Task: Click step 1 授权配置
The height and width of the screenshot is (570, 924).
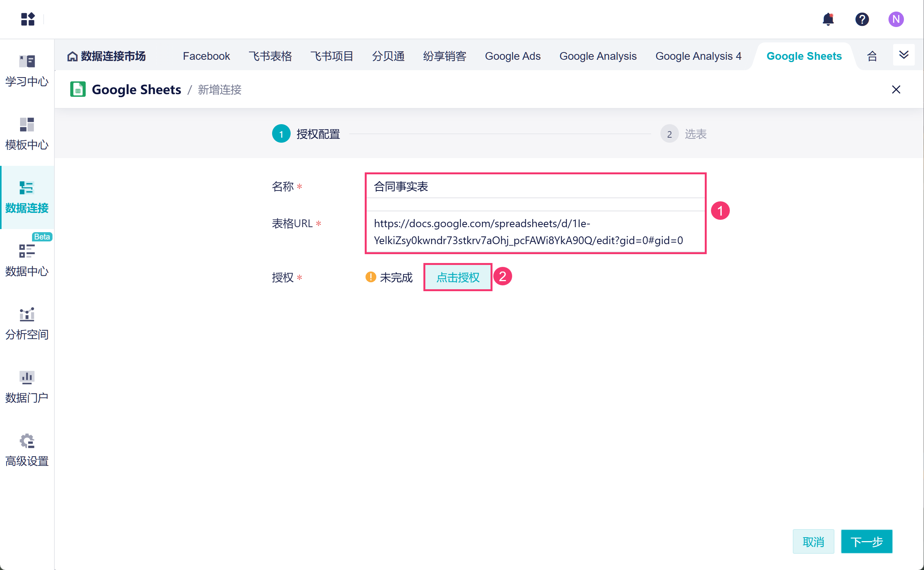Action: point(306,134)
